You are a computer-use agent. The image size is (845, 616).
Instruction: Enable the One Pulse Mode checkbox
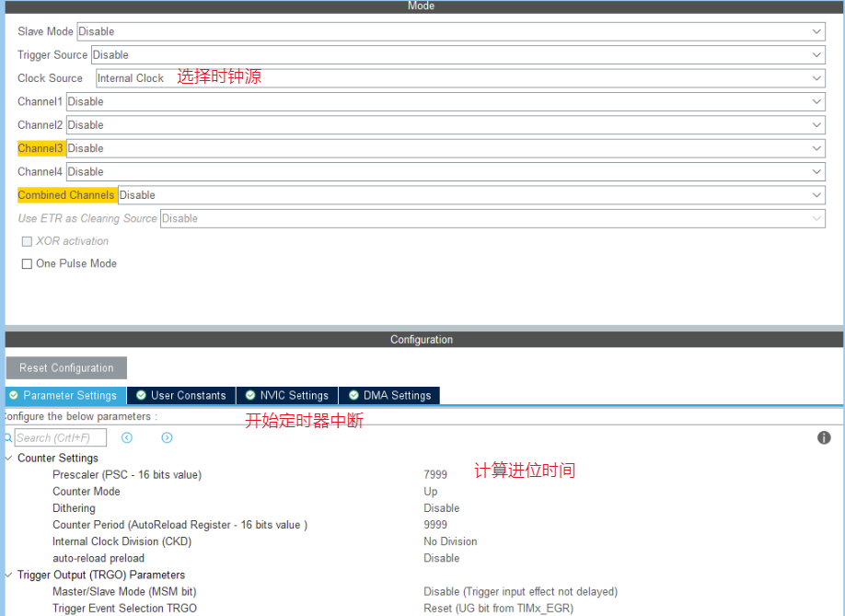click(x=27, y=264)
